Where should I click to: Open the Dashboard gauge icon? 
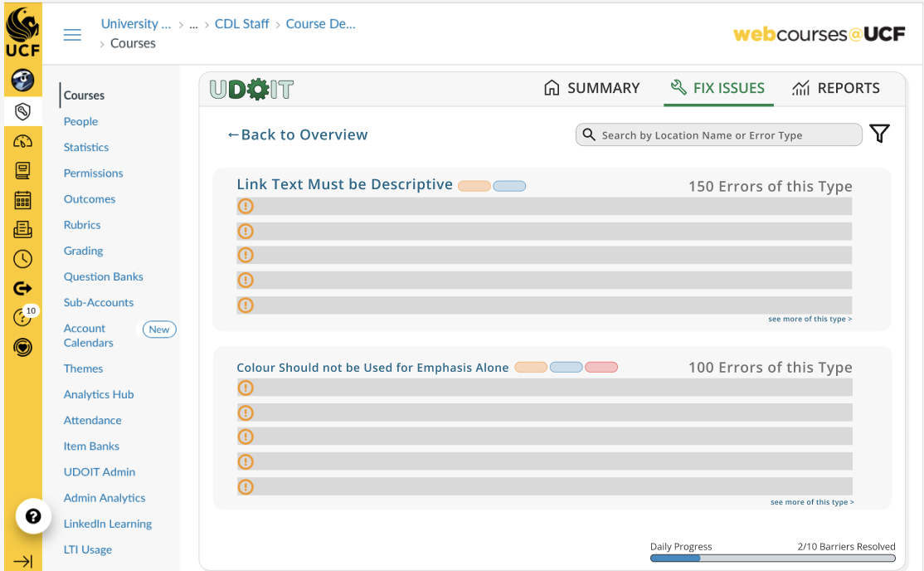point(23,141)
